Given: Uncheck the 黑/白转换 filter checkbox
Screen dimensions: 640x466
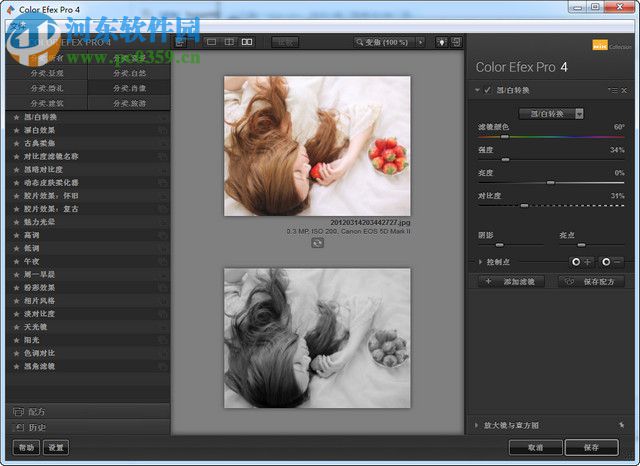Looking at the screenshot, I should (x=487, y=91).
